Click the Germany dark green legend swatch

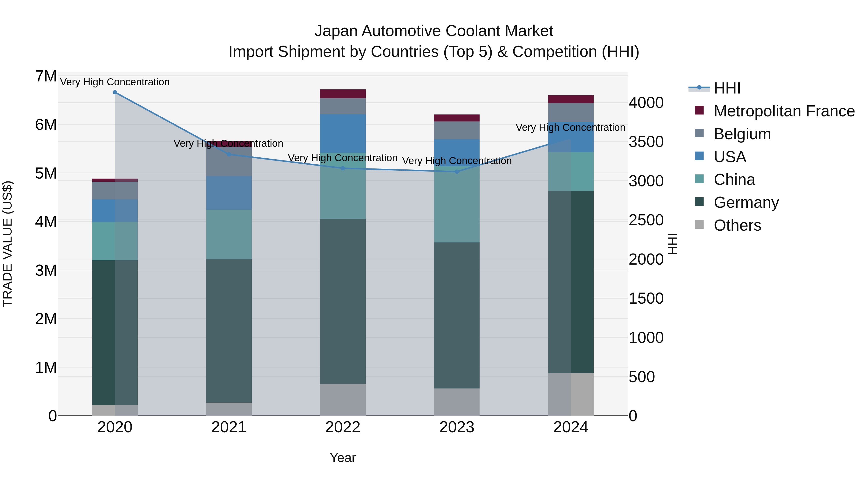699,202
